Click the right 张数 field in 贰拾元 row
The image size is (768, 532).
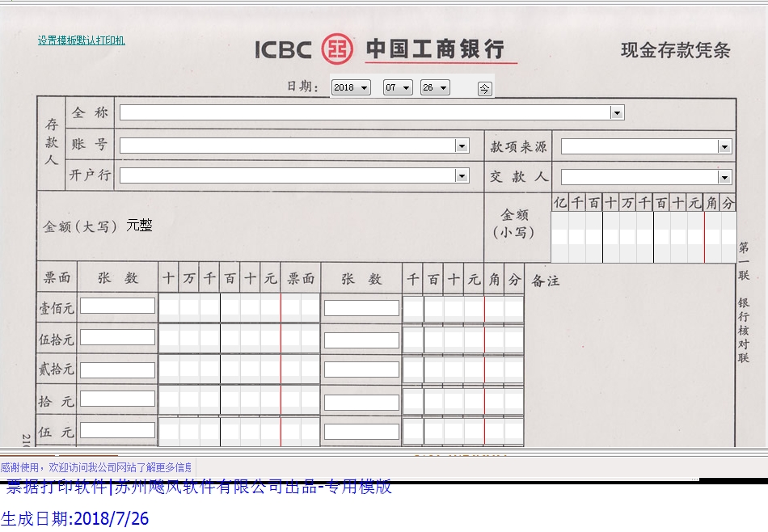(x=361, y=369)
